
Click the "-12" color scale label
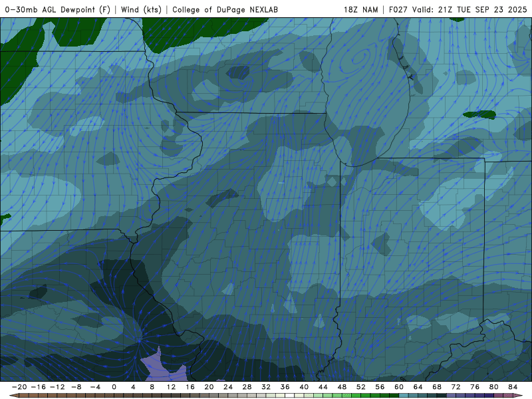click(x=57, y=387)
